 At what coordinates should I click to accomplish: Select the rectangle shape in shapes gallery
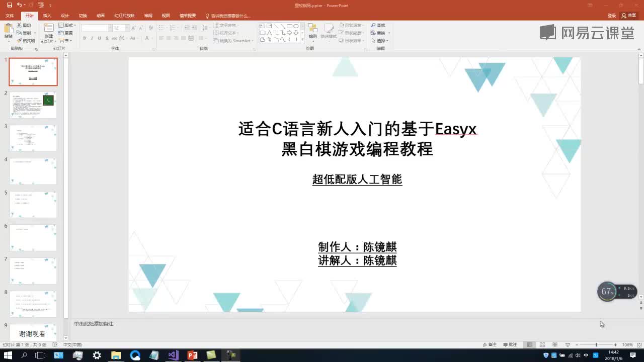289,26
